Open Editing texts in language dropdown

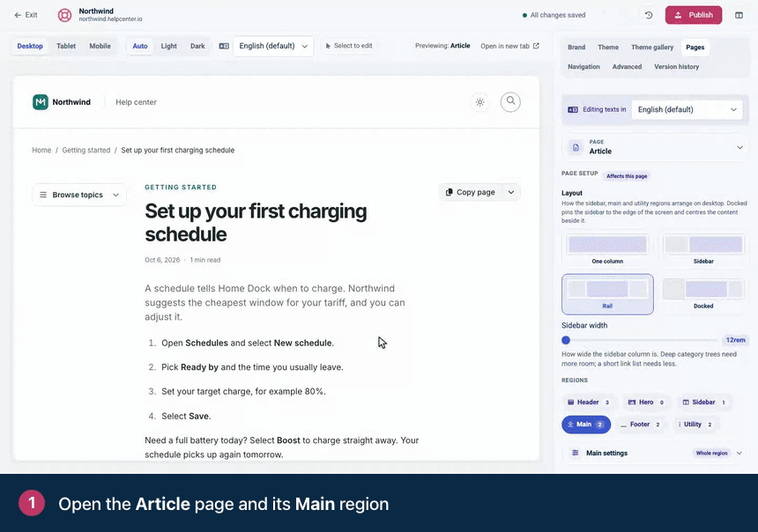pos(687,110)
